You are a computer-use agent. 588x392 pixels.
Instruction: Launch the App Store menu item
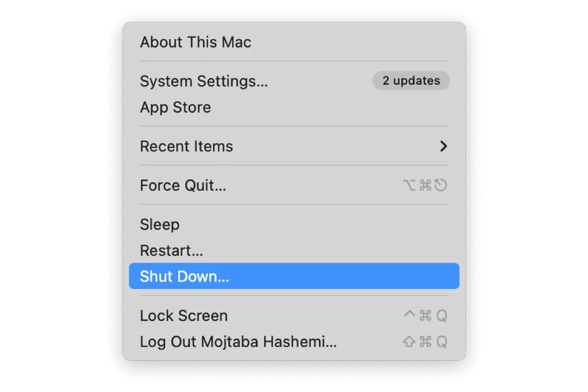[x=175, y=107]
